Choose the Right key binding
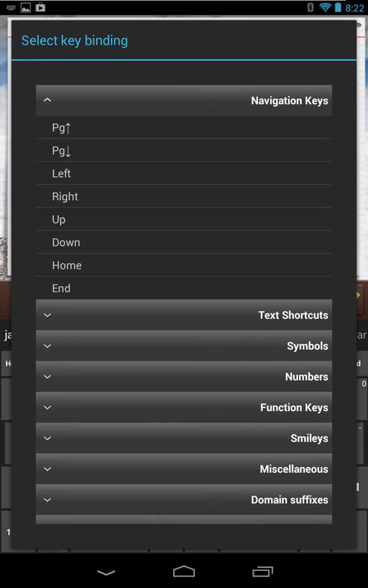The image size is (368, 588). pos(184,196)
